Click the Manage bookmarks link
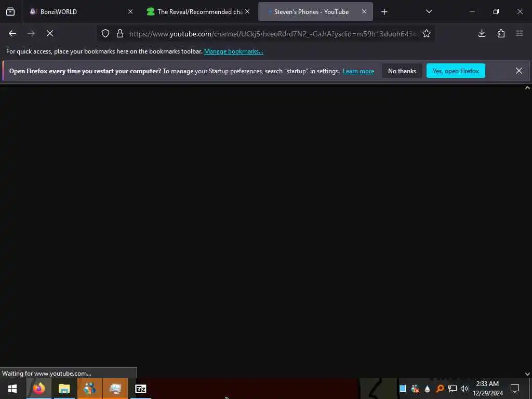 [x=234, y=51]
